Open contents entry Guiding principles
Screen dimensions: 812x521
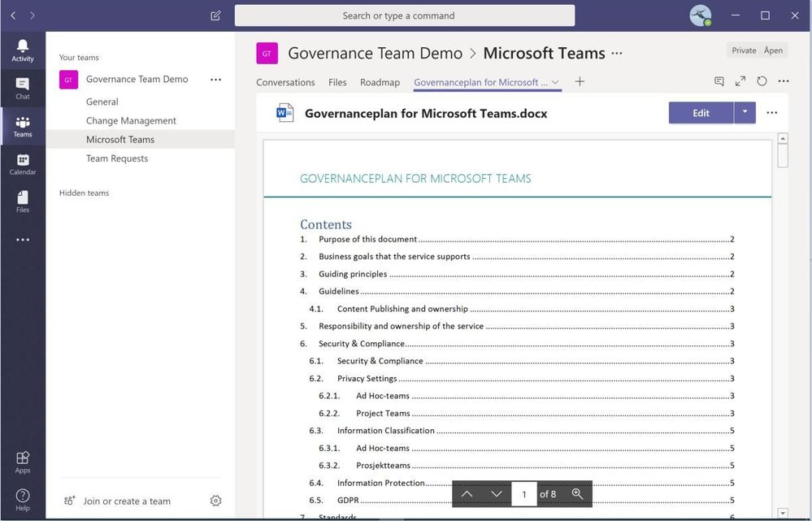pos(517,274)
